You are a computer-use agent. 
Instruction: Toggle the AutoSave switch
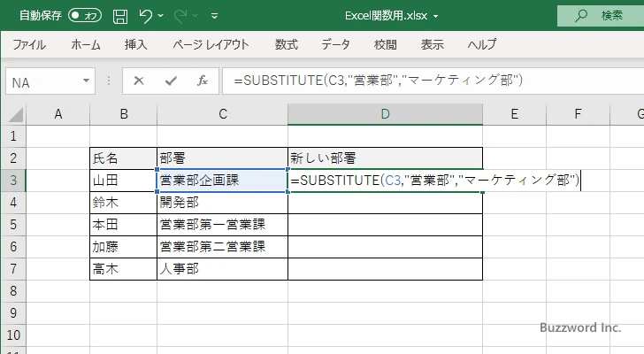tap(85, 16)
